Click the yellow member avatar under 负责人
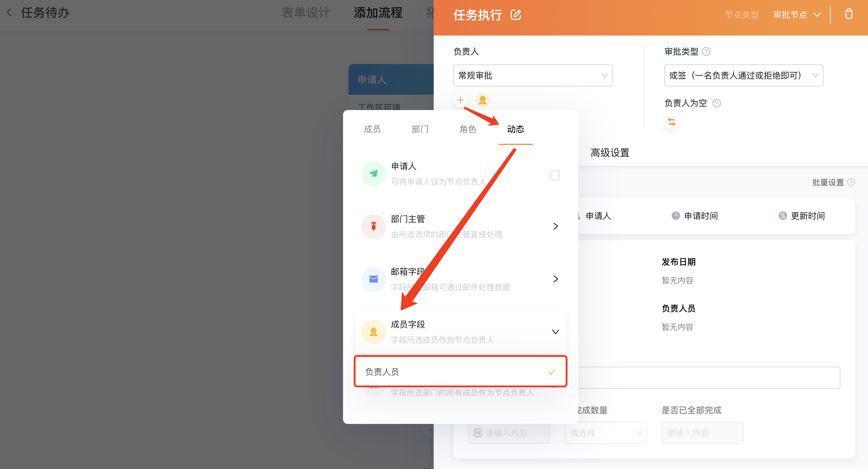Screen dimensions: 868x469 (482, 100)
